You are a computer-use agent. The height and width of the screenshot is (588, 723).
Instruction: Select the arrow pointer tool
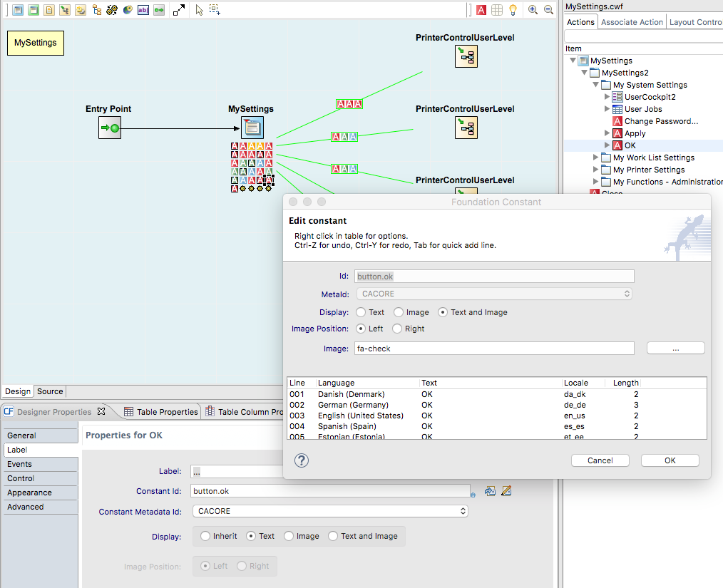click(199, 10)
